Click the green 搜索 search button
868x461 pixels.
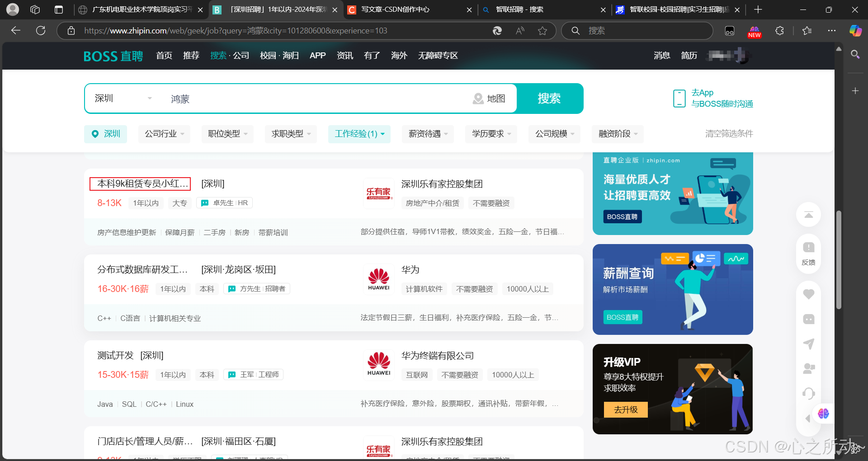[x=549, y=99]
